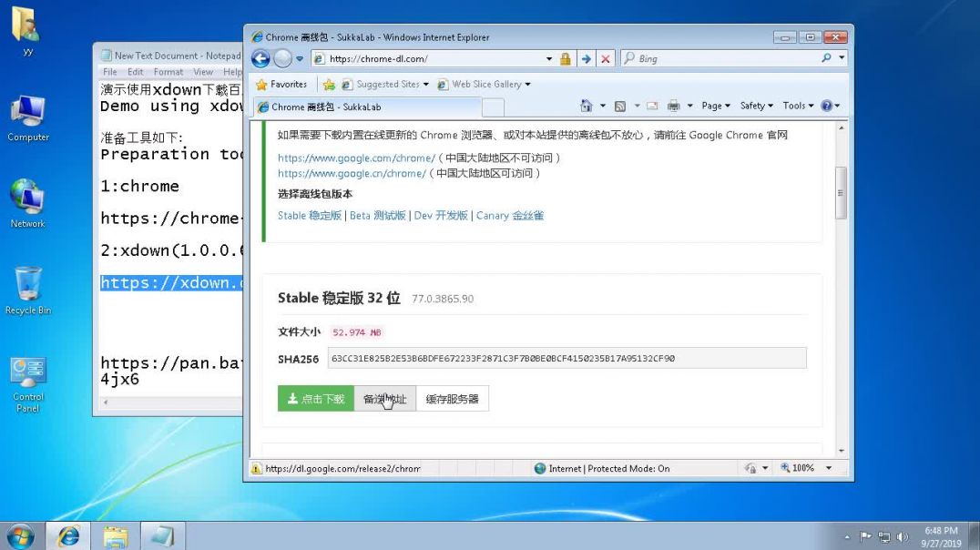
Task: Open the search provider dropdown arrow
Action: point(842,58)
